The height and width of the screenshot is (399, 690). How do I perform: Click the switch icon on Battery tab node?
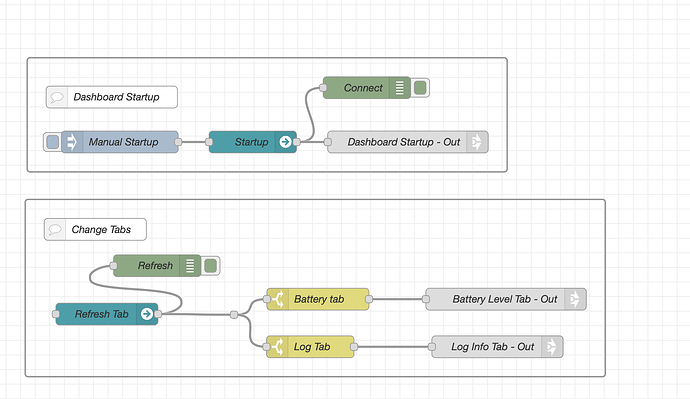tap(278, 299)
